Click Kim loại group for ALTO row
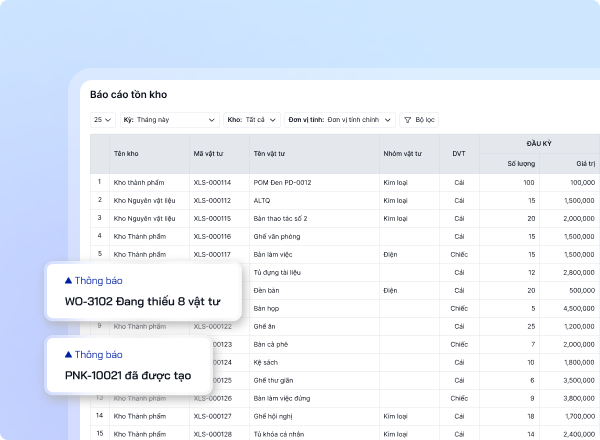This screenshot has height=440, width=600. (x=395, y=200)
